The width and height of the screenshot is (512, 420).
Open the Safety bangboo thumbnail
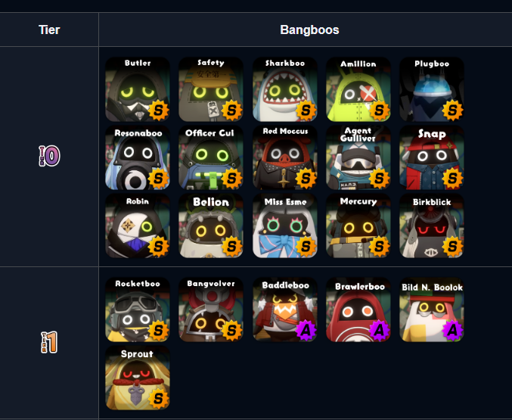(x=211, y=89)
